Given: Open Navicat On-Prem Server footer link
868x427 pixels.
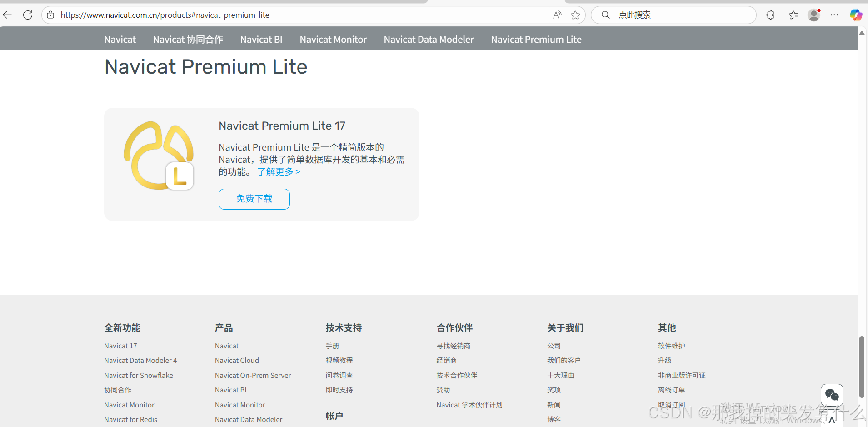Looking at the screenshot, I should [253, 376].
